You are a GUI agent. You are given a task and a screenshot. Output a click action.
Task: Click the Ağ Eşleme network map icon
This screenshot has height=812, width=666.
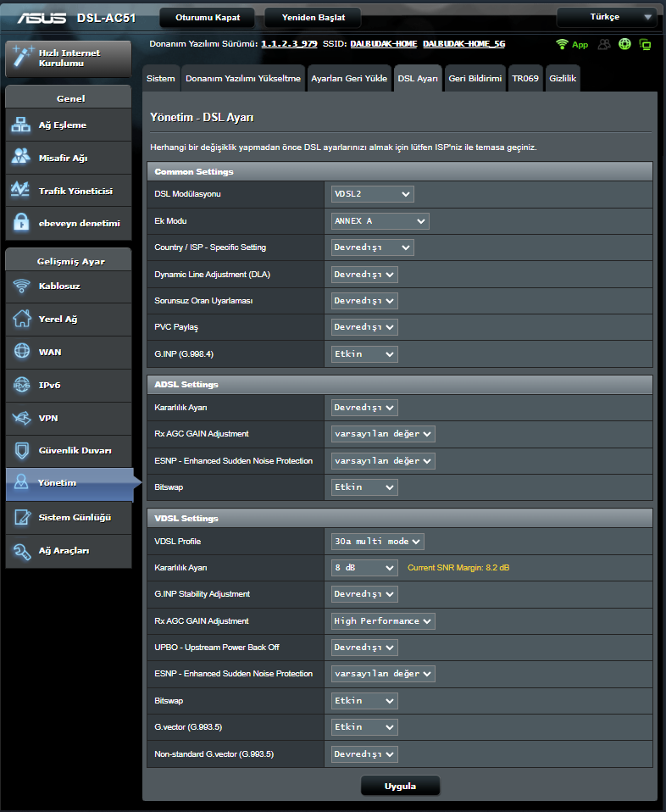(20, 125)
